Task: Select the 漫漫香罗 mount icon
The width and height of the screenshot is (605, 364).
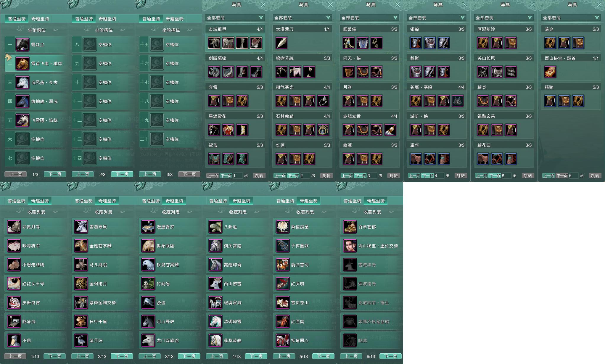Action: pyautogui.click(x=148, y=227)
